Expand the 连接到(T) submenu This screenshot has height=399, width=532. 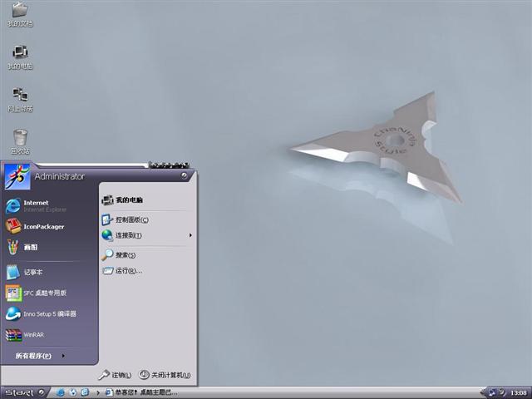pyautogui.click(x=148, y=235)
